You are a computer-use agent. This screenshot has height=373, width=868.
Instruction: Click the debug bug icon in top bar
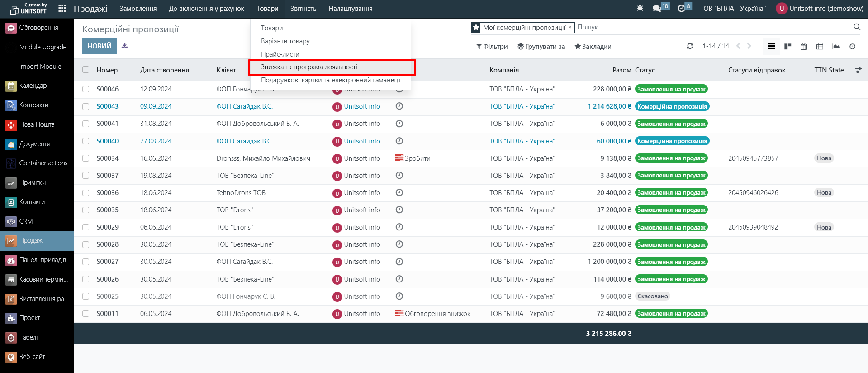pyautogui.click(x=640, y=8)
